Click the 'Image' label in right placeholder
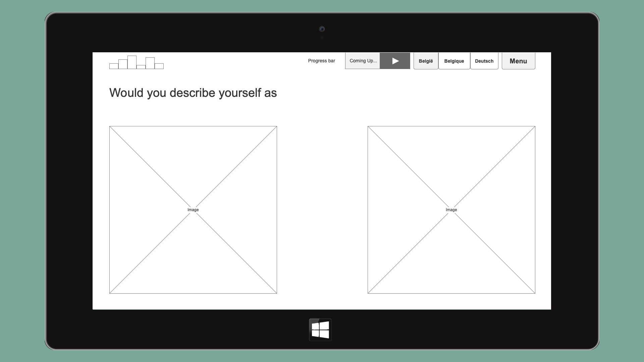644x362 pixels. tap(451, 210)
